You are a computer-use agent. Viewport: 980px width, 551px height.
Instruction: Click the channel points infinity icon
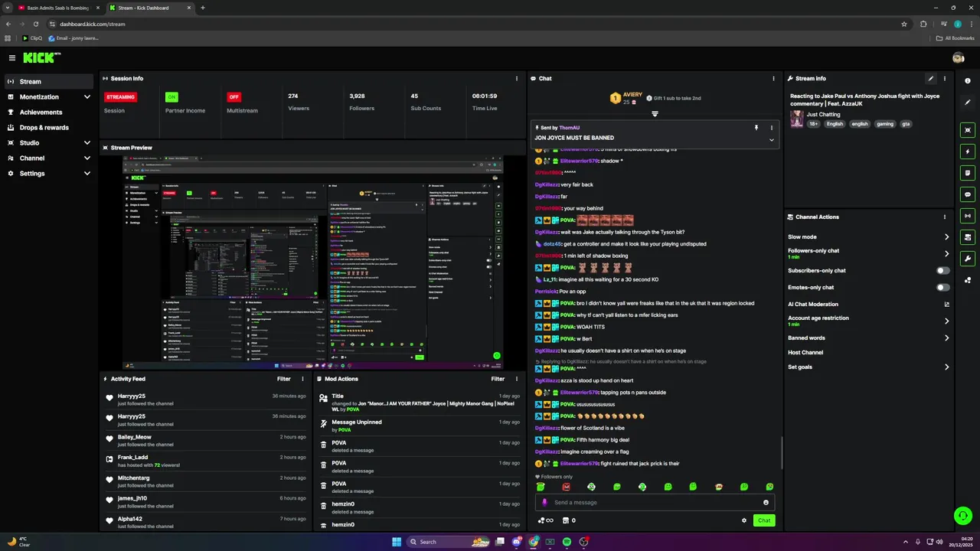(546, 520)
